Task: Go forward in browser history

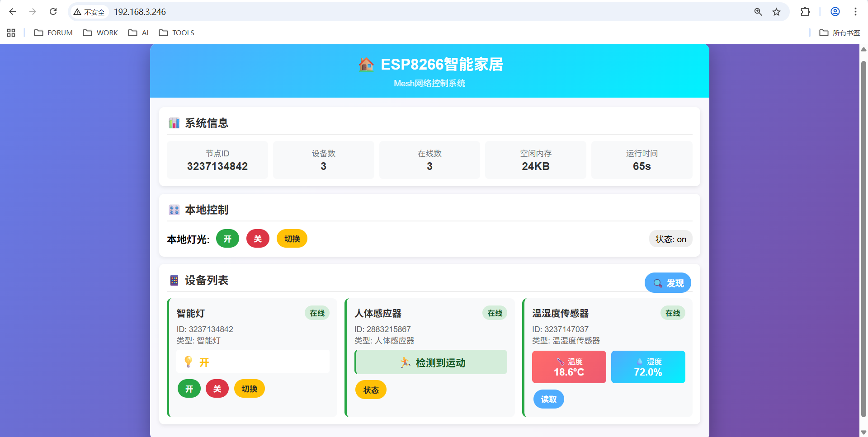Action: pos(33,12)
